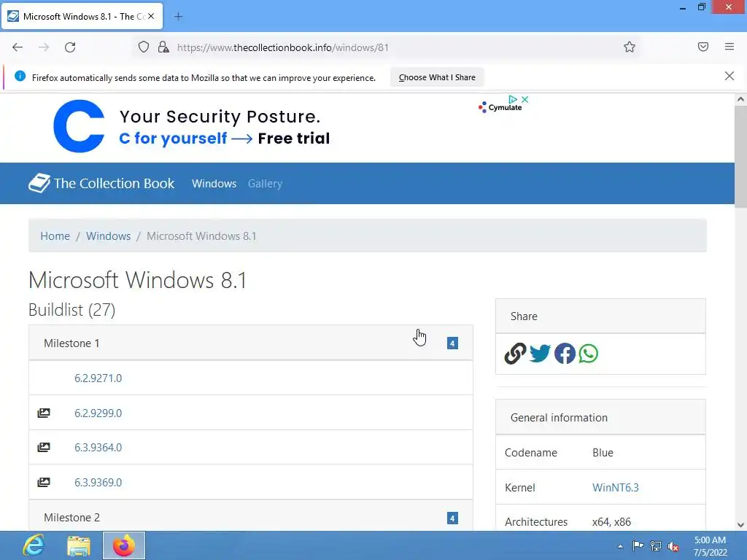Open build 6.3.9369.0
Screen dimensions: 747x560
click(x=98, y=483)
